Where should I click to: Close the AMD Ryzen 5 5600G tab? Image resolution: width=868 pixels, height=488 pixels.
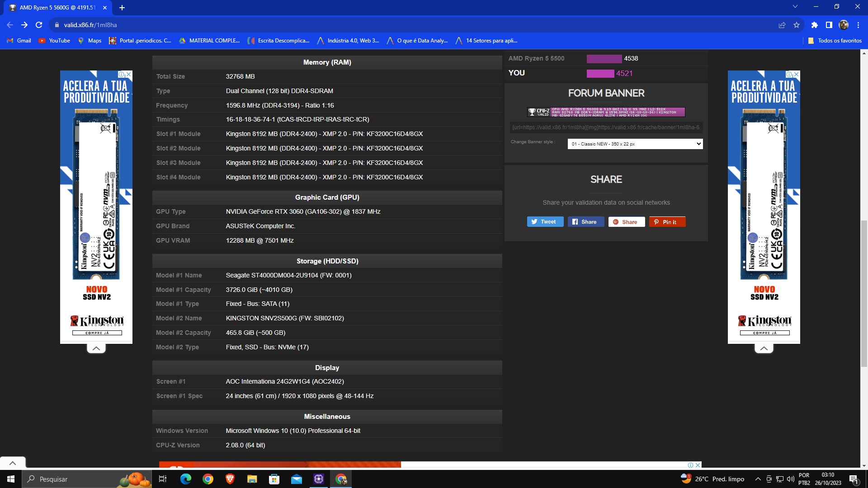[105, 8]
